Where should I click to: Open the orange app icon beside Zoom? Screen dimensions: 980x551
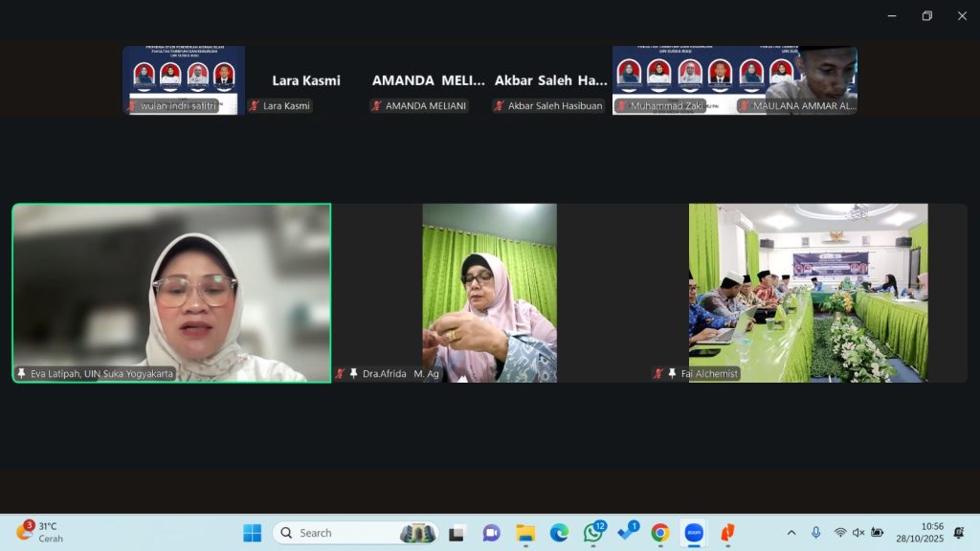tap(727, 533)
